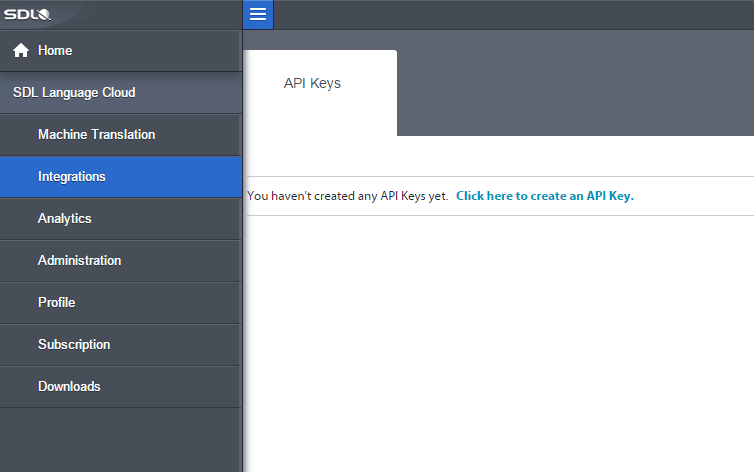
Task: Click the "You haven't created any API Keys" message
Action: pos(347,196)
